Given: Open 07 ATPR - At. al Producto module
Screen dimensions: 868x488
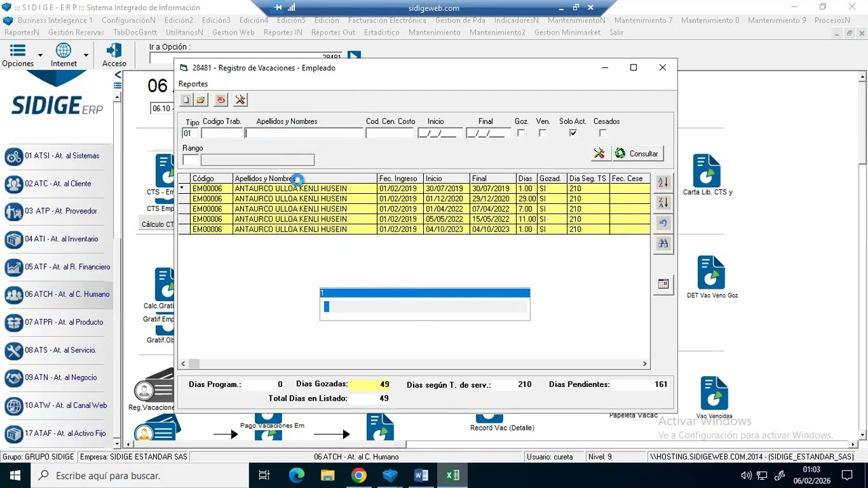Looking at the screenshot, I should pos(56,323).
